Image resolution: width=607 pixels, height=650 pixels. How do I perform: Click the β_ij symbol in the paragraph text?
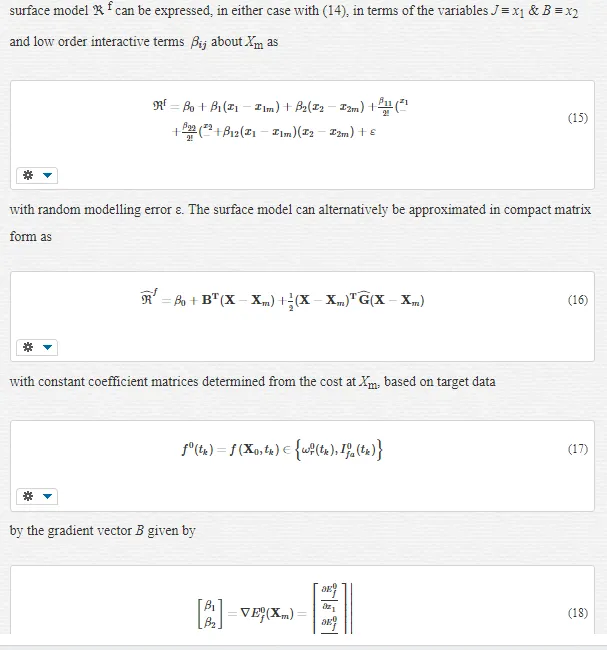point(199,43)
